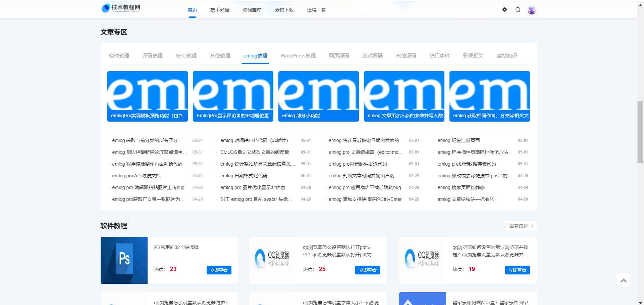Switch to the 游戏源码 tab
Screen dimensions: 644x305
pyautogui.click(x=372, y=56)
